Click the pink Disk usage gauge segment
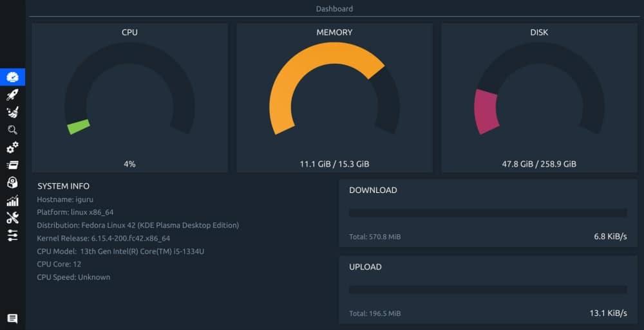 click(x=486, y=112)
